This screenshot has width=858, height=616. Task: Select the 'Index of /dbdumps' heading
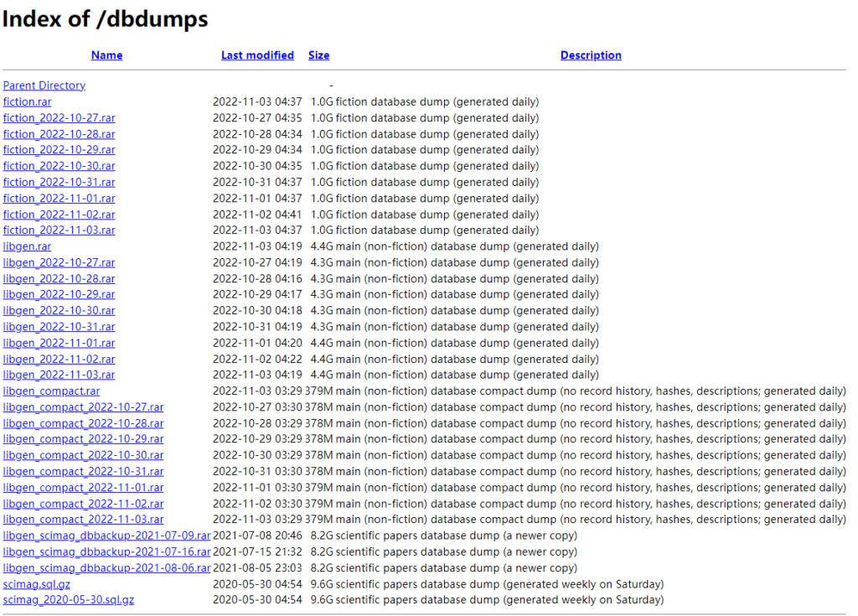pos(105,18)
